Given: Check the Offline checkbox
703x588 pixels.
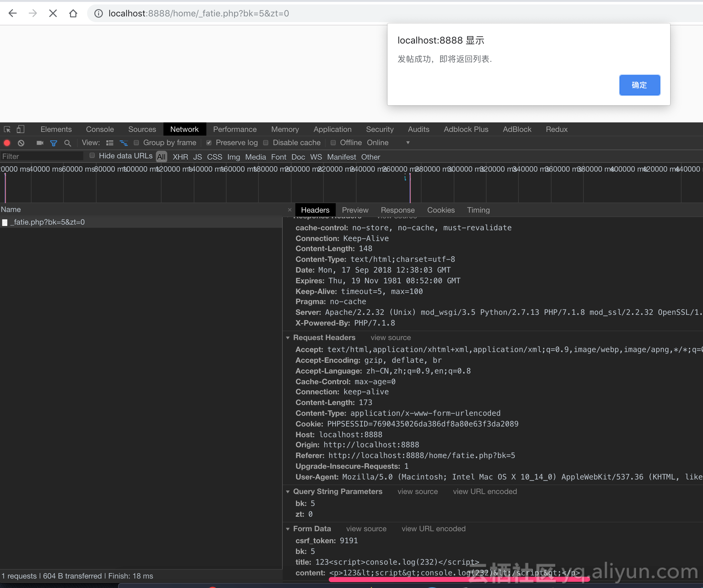Looking at the screenshot, I should pos(333,143).
